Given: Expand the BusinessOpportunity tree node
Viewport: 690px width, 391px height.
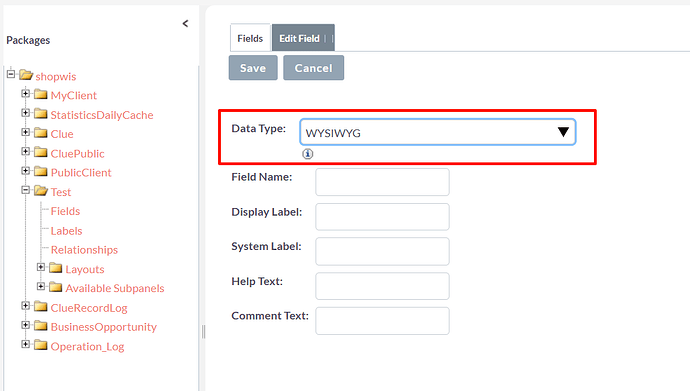Looking at the screenshot, I should coord(26,325).
